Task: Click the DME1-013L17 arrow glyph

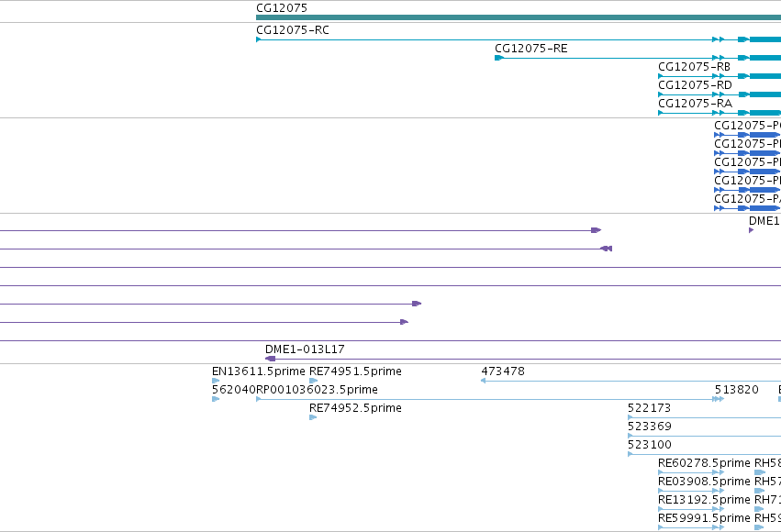Action: click(x=271, y=359)
